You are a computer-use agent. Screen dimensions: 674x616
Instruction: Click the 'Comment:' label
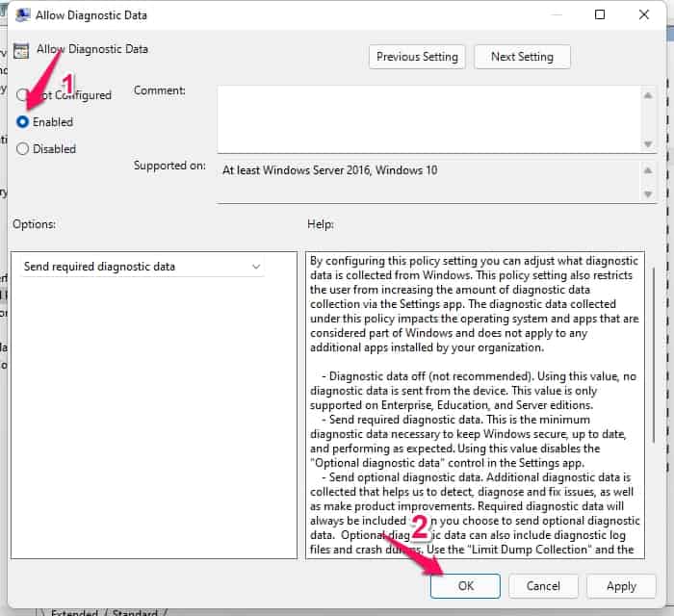coord(160,90)
